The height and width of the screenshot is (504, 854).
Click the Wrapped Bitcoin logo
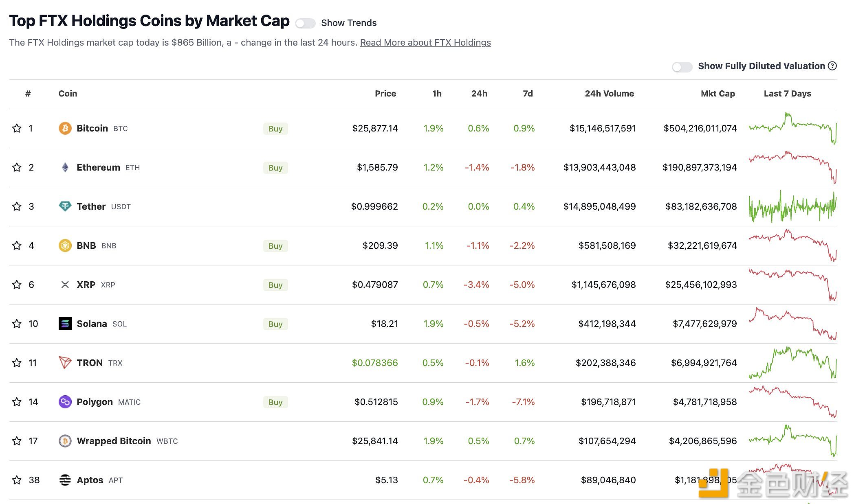pyautogui.click(x=65, y=441)
